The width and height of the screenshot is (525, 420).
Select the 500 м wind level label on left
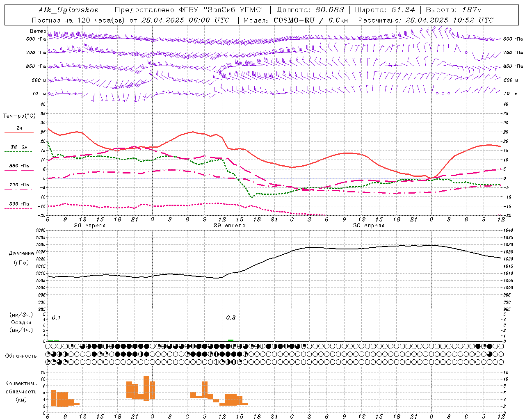pos(39,80)
